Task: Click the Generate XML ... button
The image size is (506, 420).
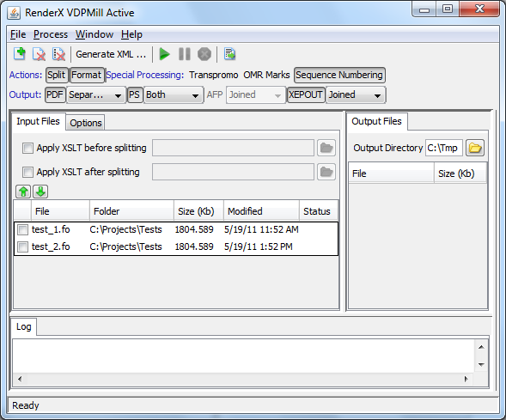Action: (x=111, y=54)
